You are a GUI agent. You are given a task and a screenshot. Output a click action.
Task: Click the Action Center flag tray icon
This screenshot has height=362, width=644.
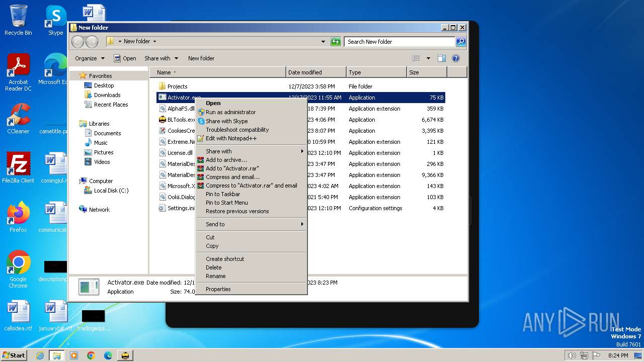[x=597, y=355]
